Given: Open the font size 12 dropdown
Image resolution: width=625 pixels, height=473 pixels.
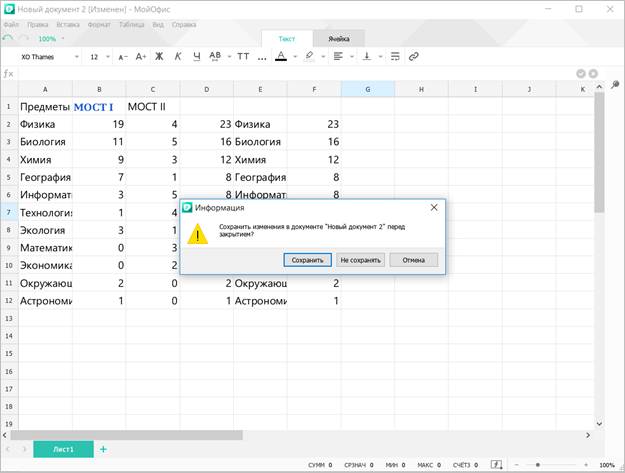Looking at the screenshot, I should pyautogui.click(x=99, y=57).
